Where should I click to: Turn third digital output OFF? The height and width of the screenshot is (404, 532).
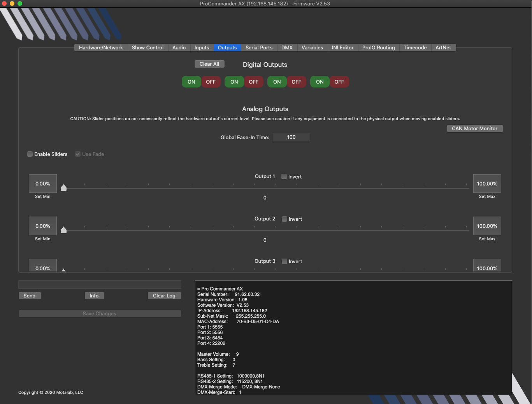(x=297, y=82)
